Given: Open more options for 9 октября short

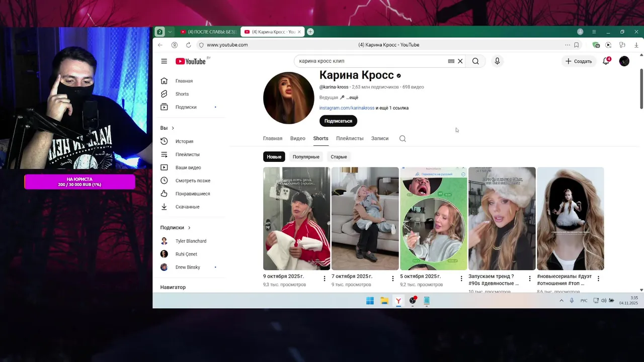Looking at the screenshot, I should point(325,279).
